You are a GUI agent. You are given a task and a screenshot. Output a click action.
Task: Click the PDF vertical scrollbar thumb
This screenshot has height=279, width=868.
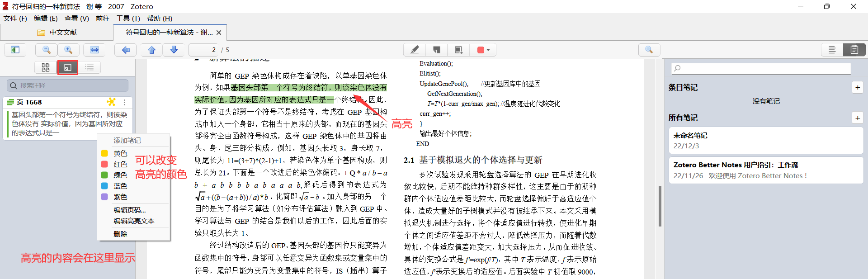point(660,206)
